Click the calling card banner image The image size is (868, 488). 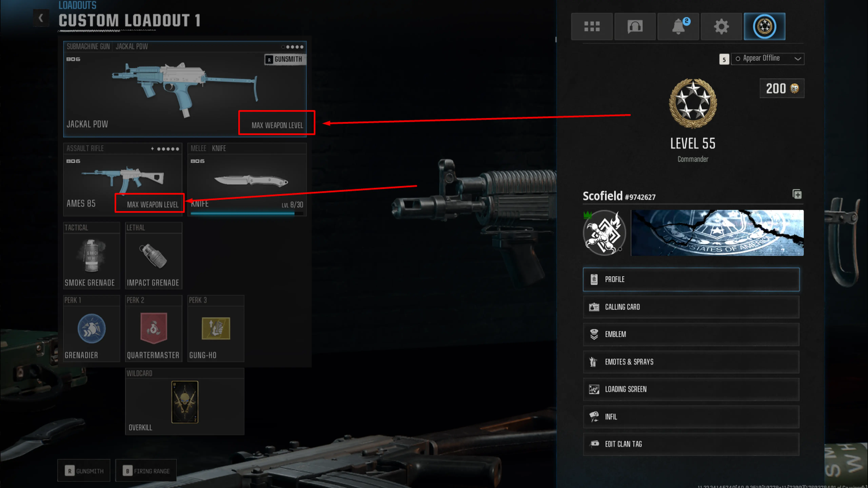717,233
